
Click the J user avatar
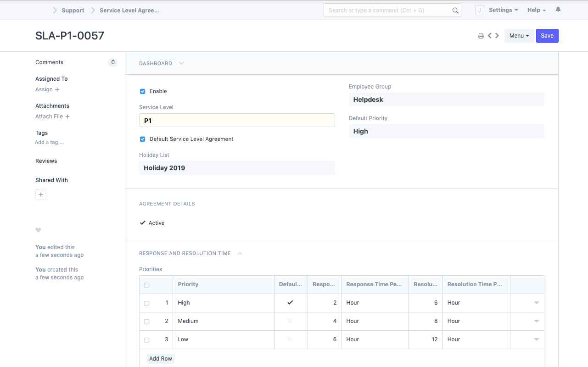pos(479,10)
